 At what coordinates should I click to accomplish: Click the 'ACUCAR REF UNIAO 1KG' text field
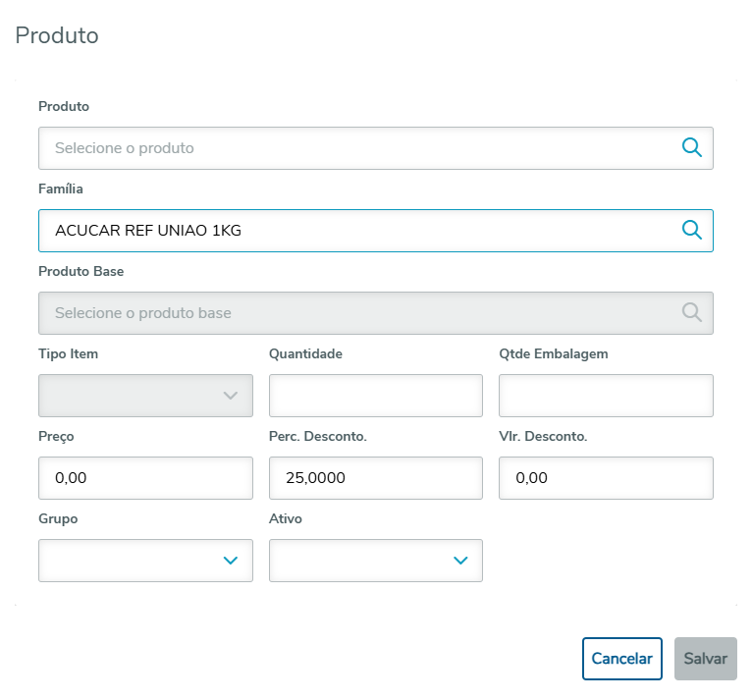point(353,231)
